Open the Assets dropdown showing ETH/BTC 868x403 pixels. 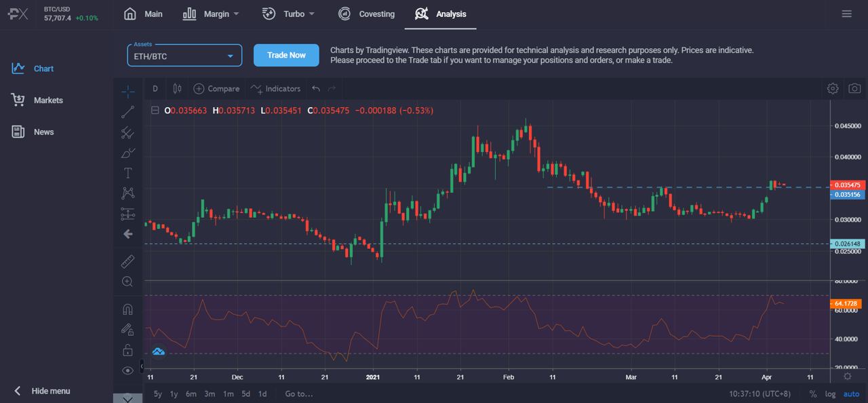[x=184, y=55]
